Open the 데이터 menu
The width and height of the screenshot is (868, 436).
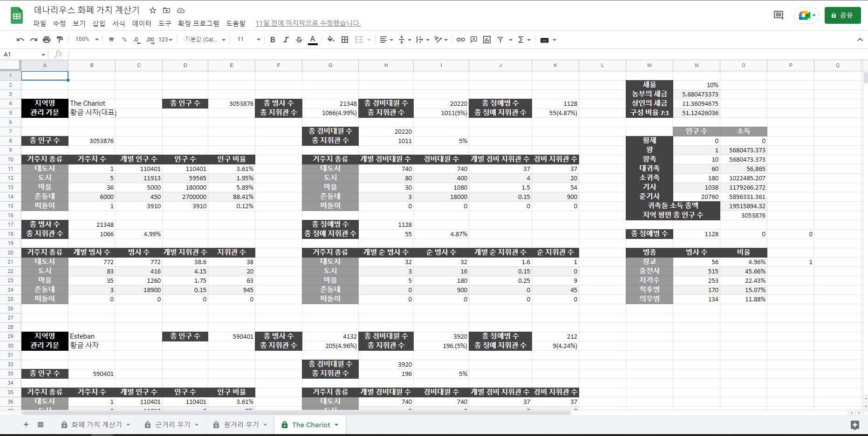pos(142,23)
